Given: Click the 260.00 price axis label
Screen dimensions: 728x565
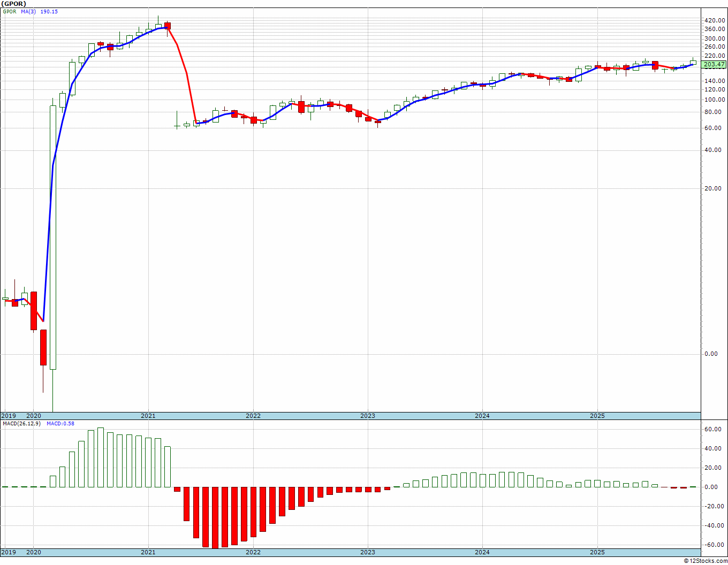Looking at the screenshot, I should tap(715, 47).
